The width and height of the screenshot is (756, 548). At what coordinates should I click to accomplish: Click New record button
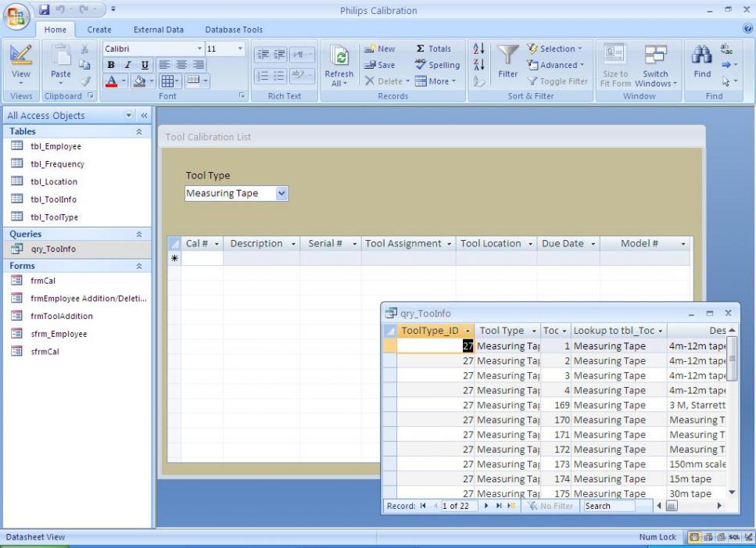coord(379,48)
